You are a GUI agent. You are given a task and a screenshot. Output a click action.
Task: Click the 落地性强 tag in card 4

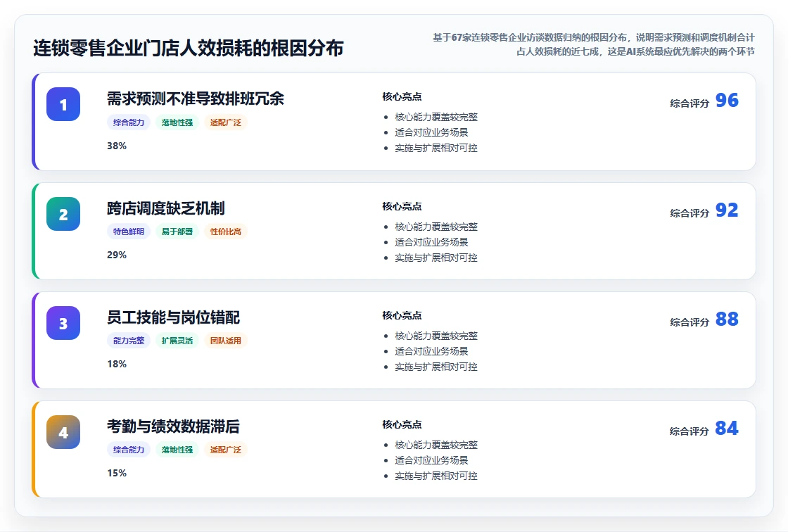point(177,450)
